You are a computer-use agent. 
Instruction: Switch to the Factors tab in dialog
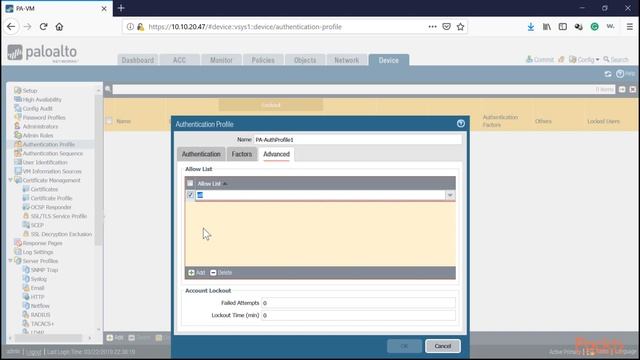(242, 154)
